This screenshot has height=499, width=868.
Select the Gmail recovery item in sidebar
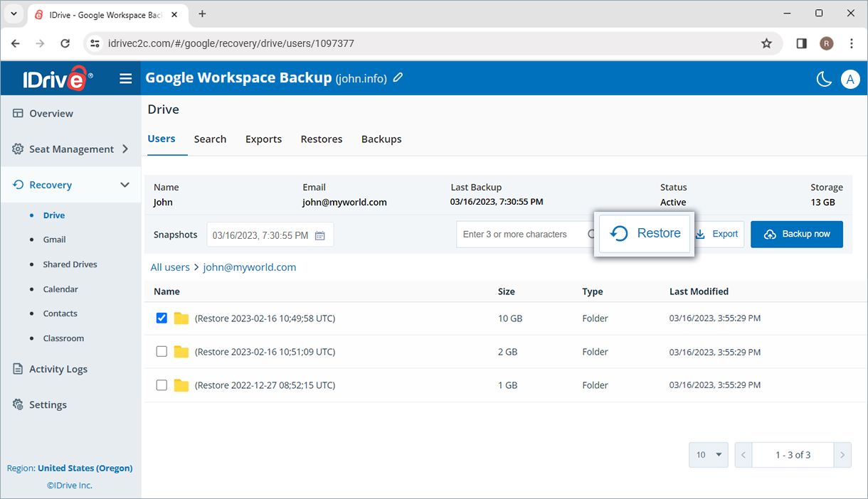(x=54, y=240)
